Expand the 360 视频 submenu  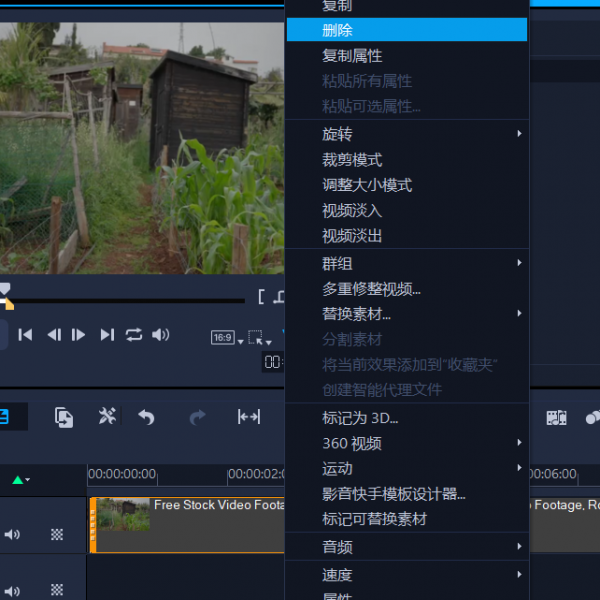[x=406, y=443]
